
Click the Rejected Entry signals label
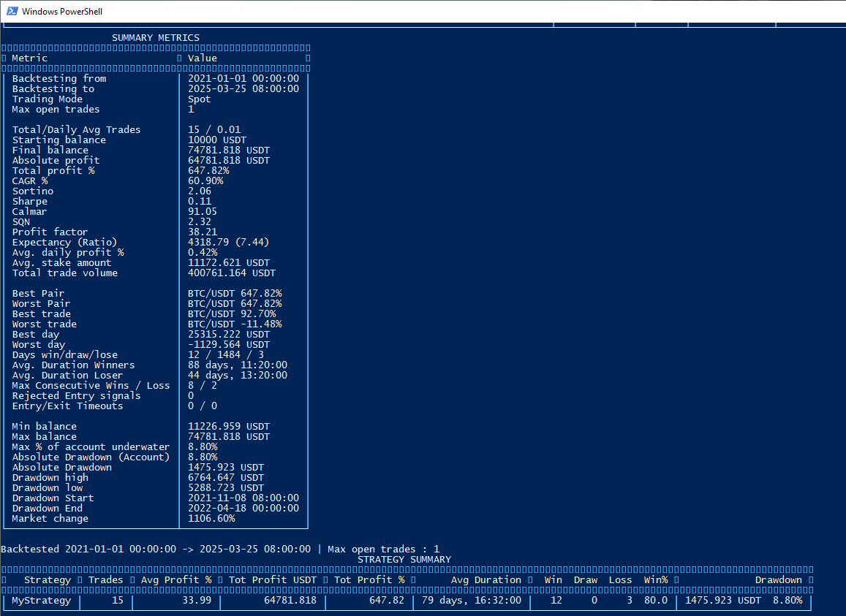tap(76, 397)
